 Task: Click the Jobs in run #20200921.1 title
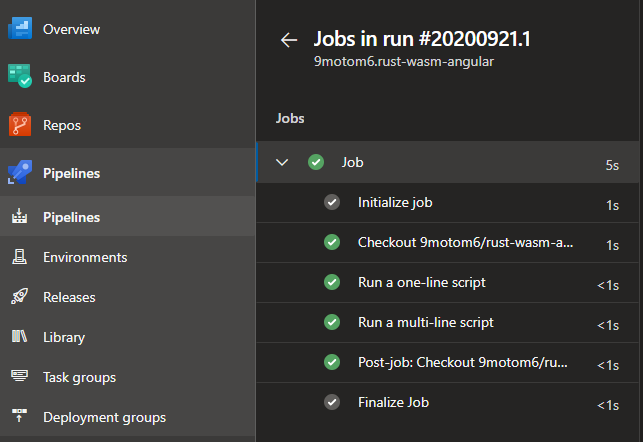422,39
